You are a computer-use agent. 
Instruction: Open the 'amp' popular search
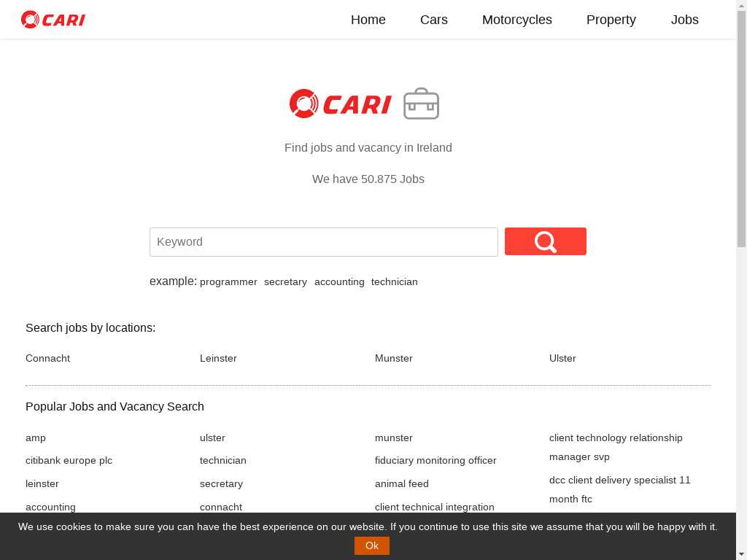(36, 437)
